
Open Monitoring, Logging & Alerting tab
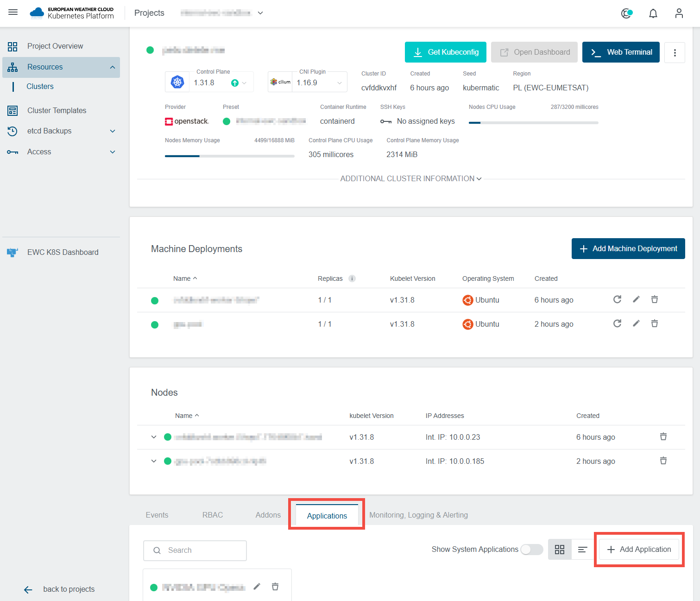point(418,515)
